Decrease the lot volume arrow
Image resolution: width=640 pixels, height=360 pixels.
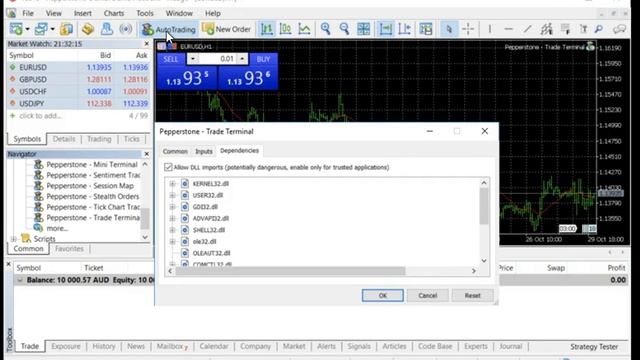click(192, 59)
